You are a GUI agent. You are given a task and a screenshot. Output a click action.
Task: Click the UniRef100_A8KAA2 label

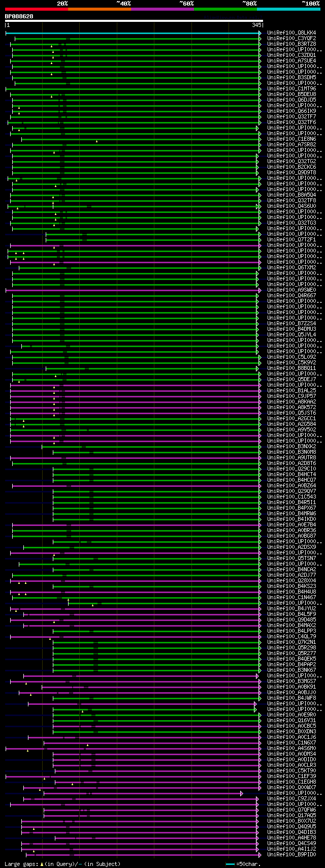[291, 402]
